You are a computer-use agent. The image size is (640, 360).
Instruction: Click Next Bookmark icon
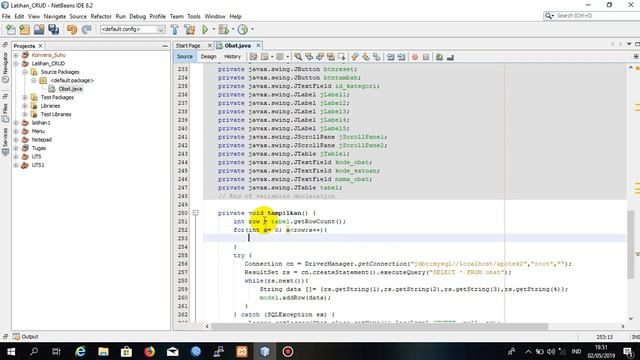tap(366, 57)
